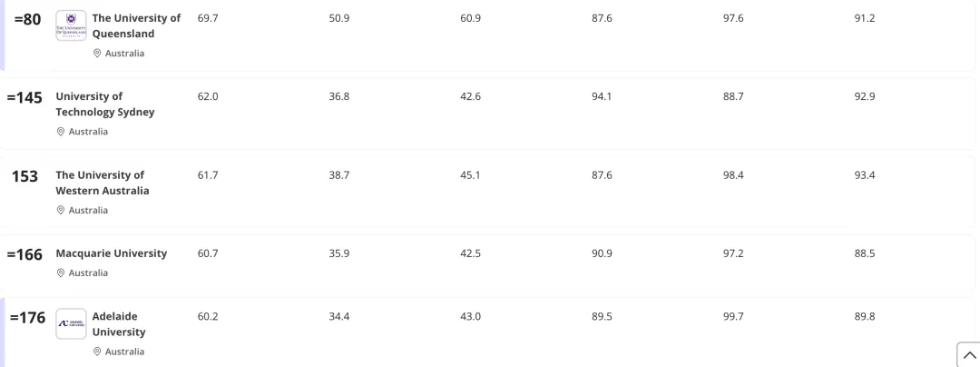
Task: Click the 153 rank number
Action: click(24, 176)
